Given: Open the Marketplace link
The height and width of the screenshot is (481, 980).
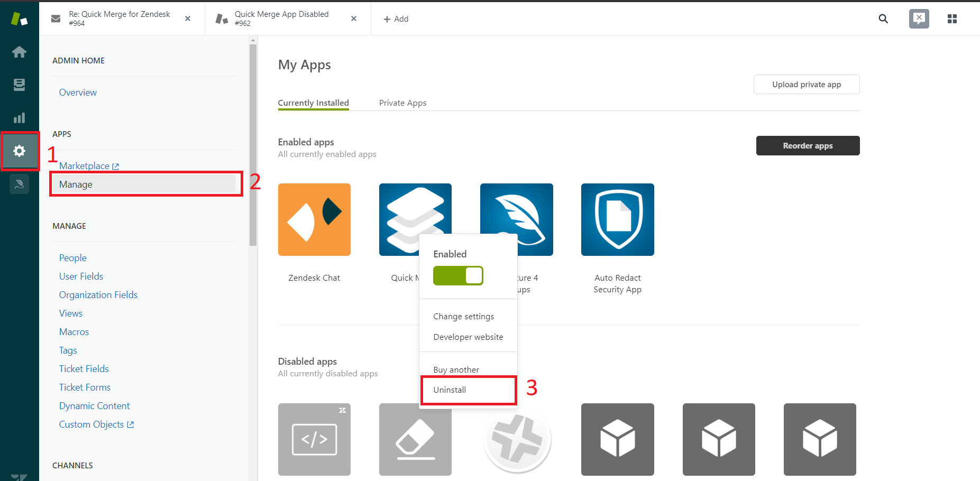Looking at the screenshot, I should click(x=89, y=166).
